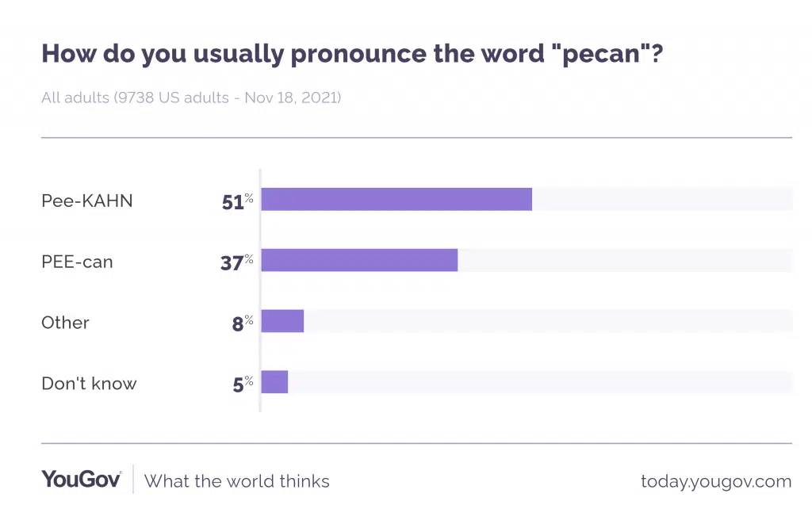This screenshot has height=524, width=812.
Task: Click the PEE-can answer label
Action: 77,262
